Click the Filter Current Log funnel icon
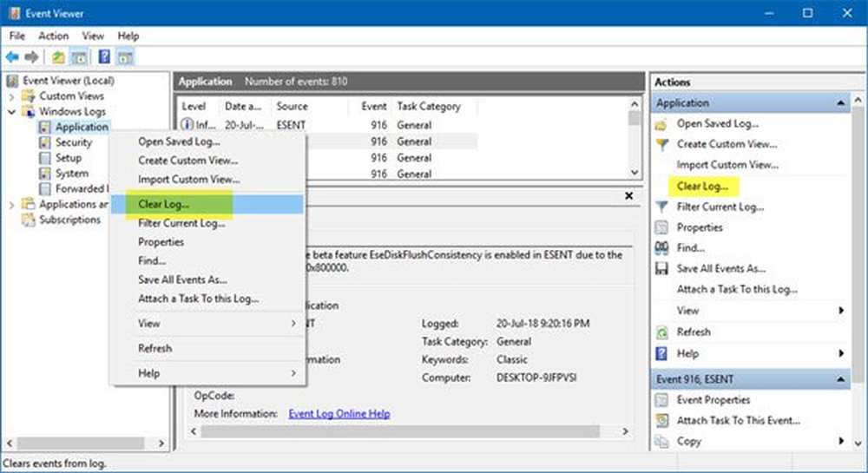Viewport: 868px width, 473px height. 661,207
